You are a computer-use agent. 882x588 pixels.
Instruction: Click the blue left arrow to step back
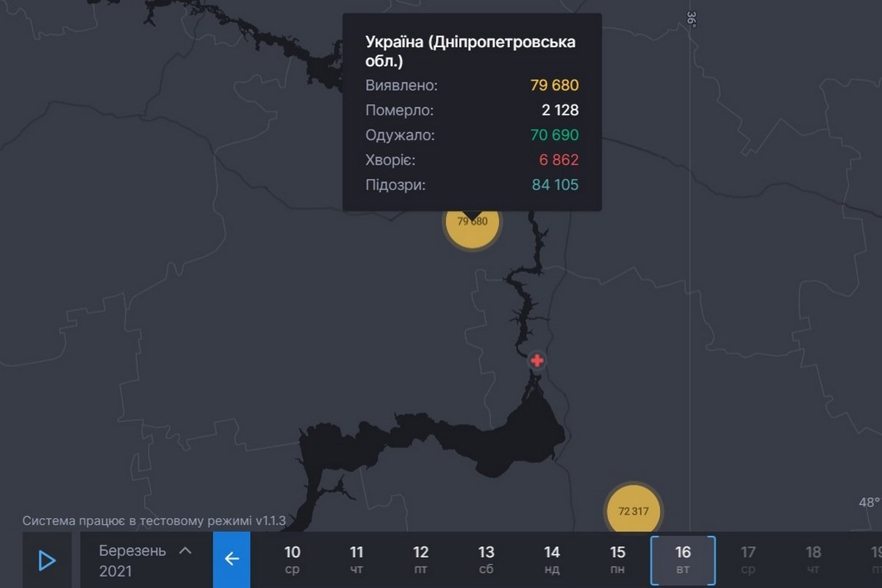[232, 560]
